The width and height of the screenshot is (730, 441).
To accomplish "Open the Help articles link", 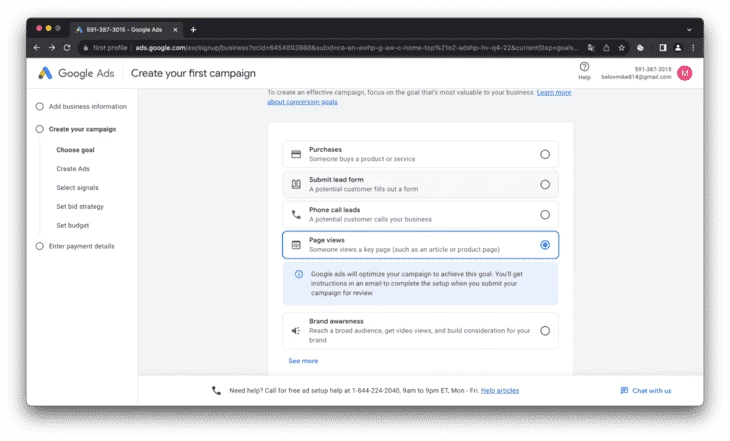I will coord(500,391).
